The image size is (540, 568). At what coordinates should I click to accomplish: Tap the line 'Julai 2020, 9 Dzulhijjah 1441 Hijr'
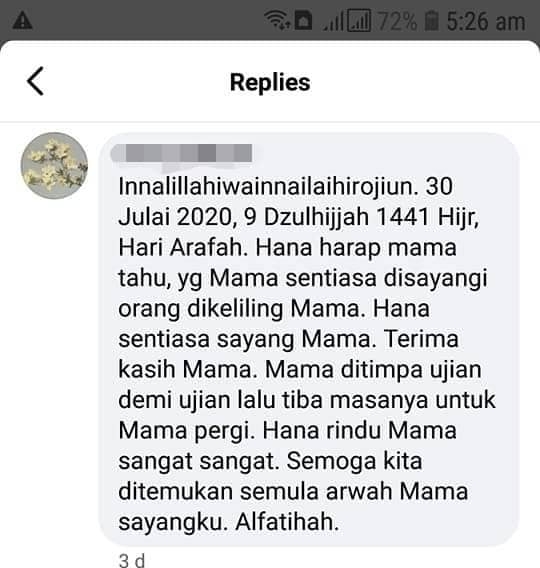(x=298, y=217)
